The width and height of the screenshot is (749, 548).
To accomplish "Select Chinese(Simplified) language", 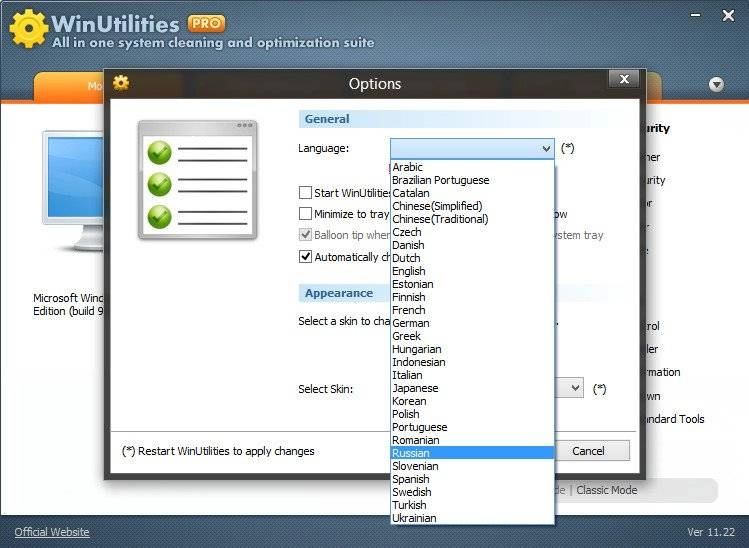I will coord(472,206).
